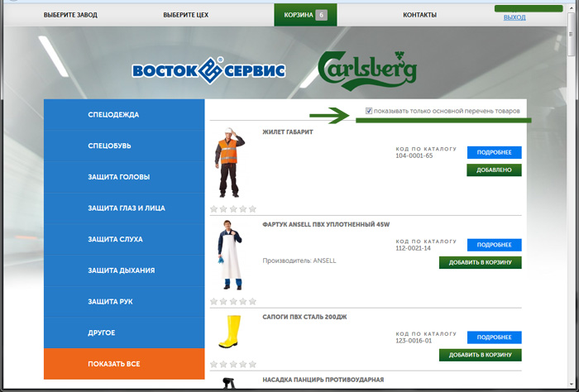
Task: Add Фартук Ansell ПВХ to cart
Action: (480, 262)
